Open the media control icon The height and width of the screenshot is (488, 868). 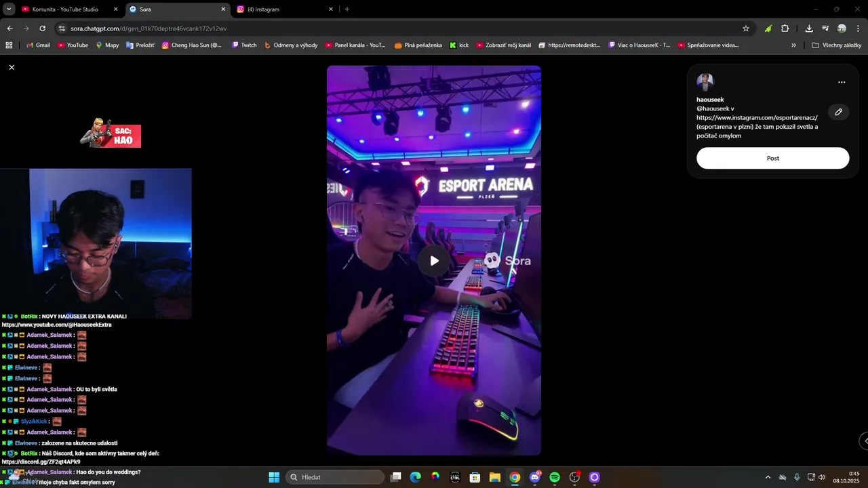click(x=825, y=28)
